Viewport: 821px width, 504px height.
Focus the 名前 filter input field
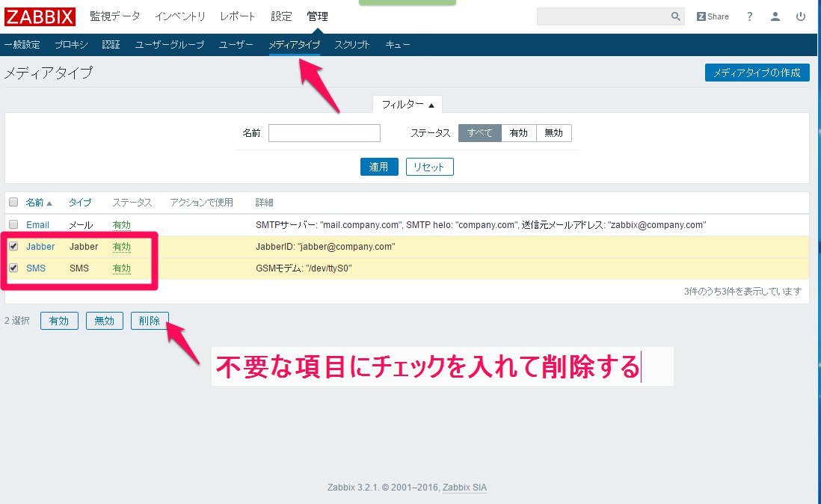tap(324, 133)
